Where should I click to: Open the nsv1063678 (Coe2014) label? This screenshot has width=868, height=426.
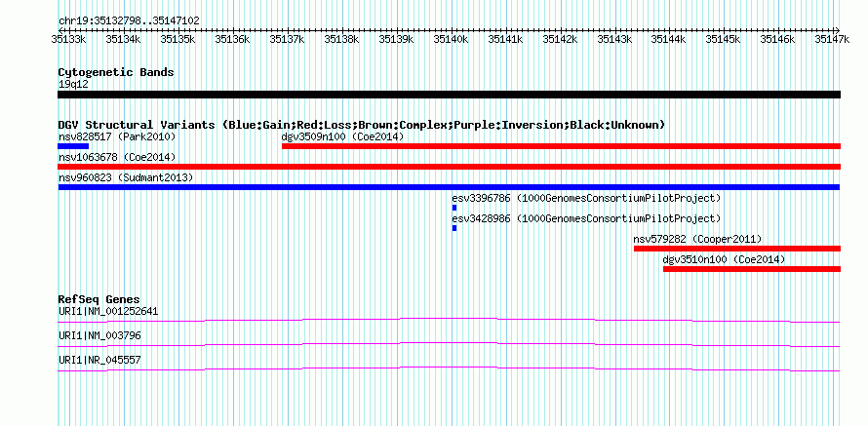click(x=117, y=157)
